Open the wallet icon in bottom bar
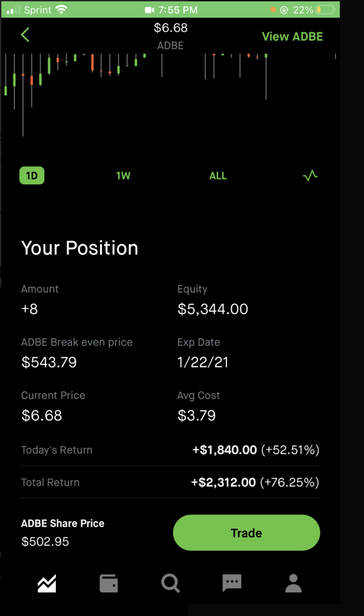This screenshot has width=364, height=616. tap(109, 583)
